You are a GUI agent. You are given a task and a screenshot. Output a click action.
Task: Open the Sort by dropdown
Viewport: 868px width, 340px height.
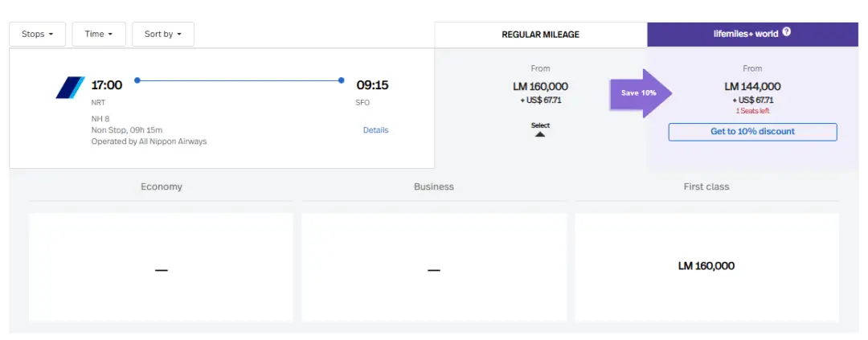click(x=163, y=35)
